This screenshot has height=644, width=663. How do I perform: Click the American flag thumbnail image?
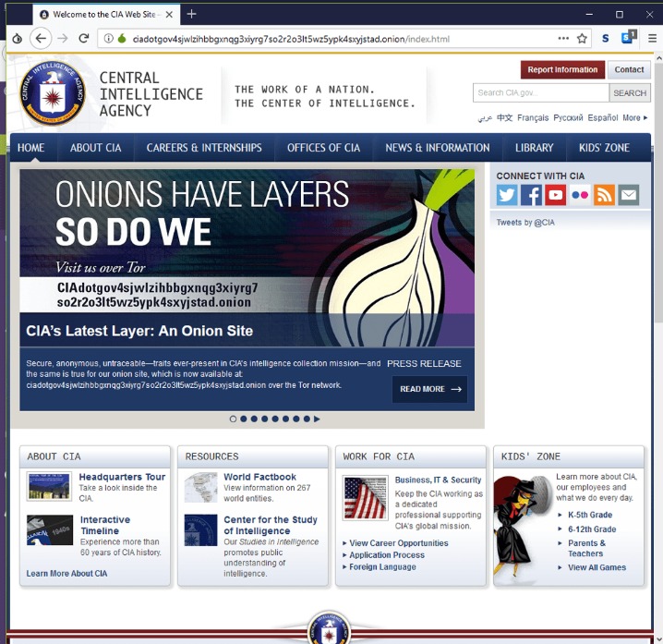coord(366,498)
